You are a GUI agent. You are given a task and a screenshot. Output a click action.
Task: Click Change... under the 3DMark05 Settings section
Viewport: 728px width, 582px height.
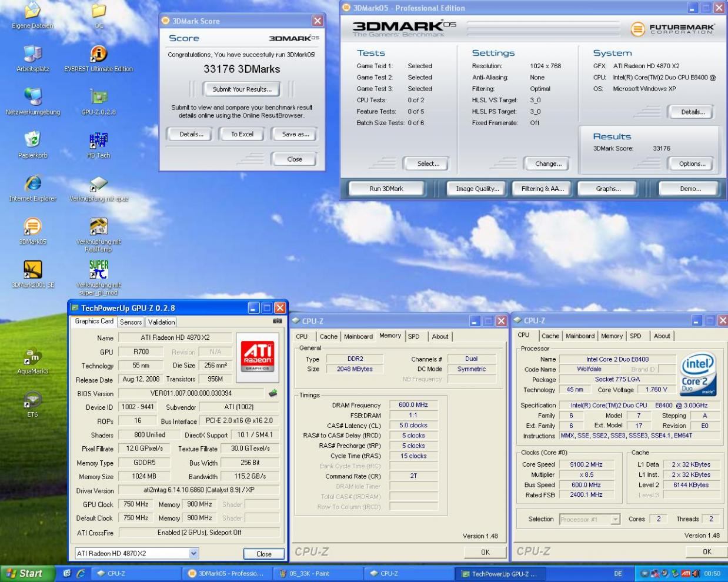(548, 163)
